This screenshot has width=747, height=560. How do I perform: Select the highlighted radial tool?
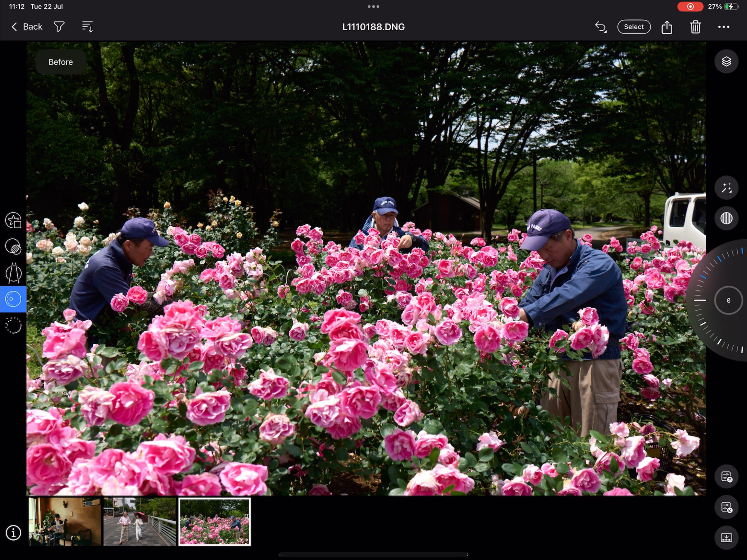pyautogui.click(x=13, y=299)
